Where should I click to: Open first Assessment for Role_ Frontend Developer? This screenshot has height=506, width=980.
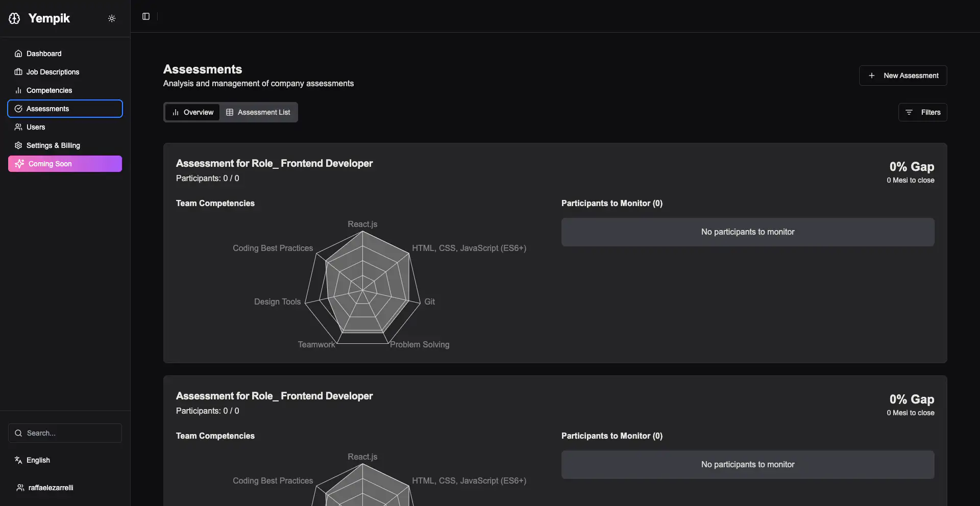274,163
